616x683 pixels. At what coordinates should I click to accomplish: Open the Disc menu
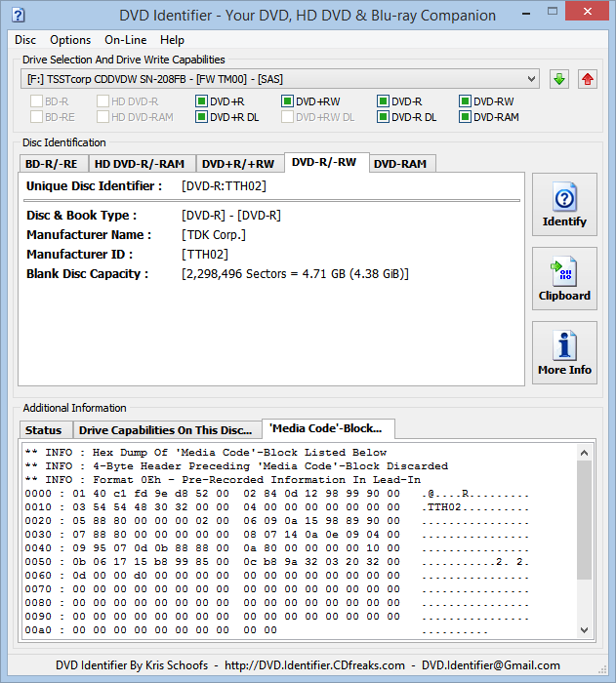25,40
